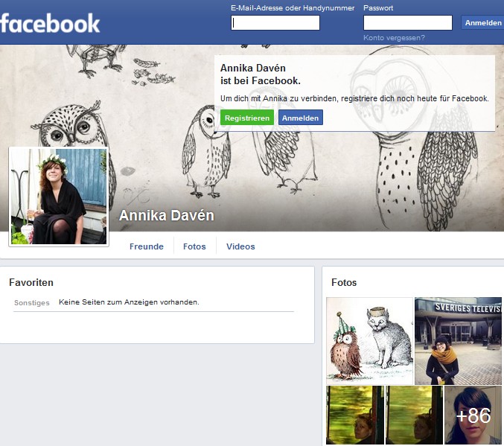The width and height of the screenshot is (504, 446).
Task: Focus the E-Mail-Adresse oder Handynummer field
Action: click(x=275, y=23)
